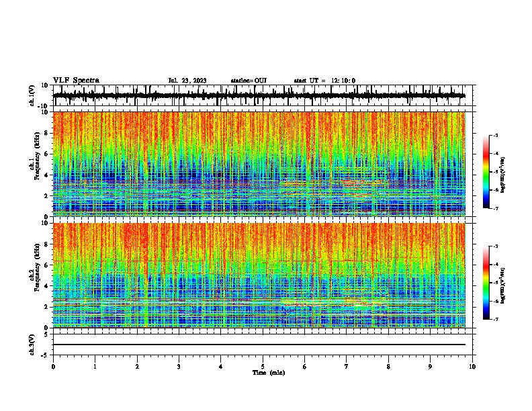Viewport: 532px width, 411px height.
Task: Click time-axis tick label "2"
Action: (x=137, y=367)
